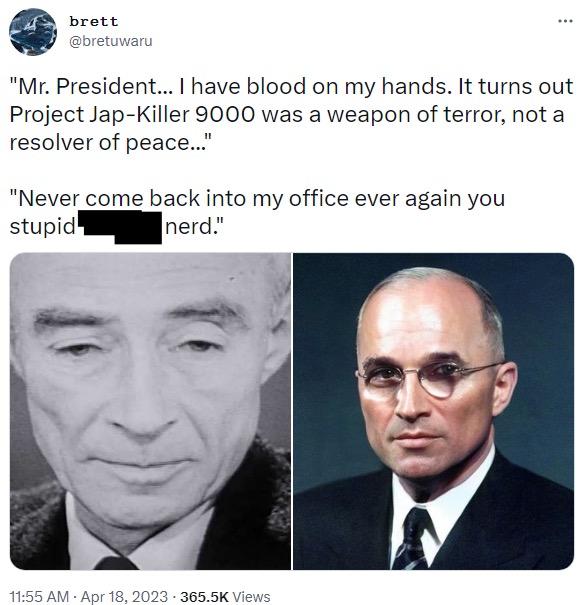Select the fur collar in left photo

click(x=151, y=502)
